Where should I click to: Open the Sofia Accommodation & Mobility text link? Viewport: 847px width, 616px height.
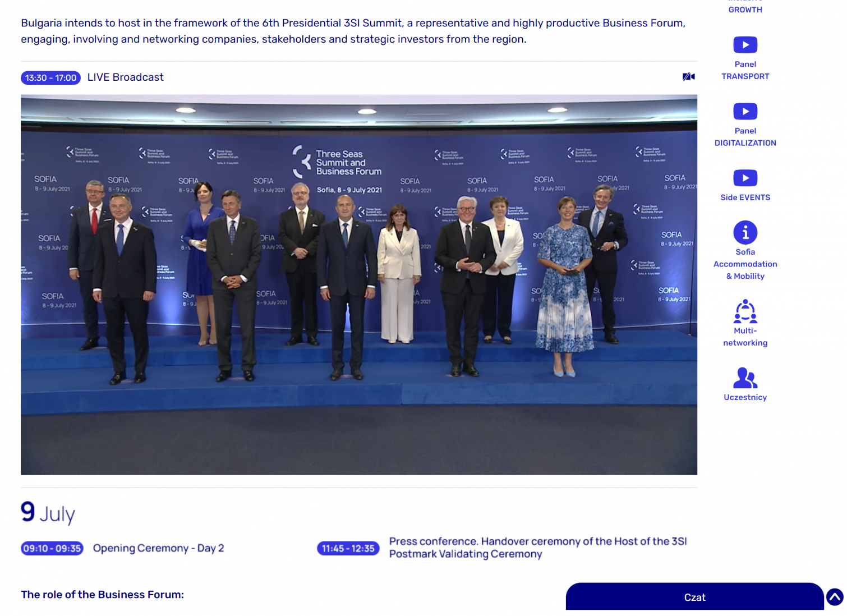pos(745,264)
